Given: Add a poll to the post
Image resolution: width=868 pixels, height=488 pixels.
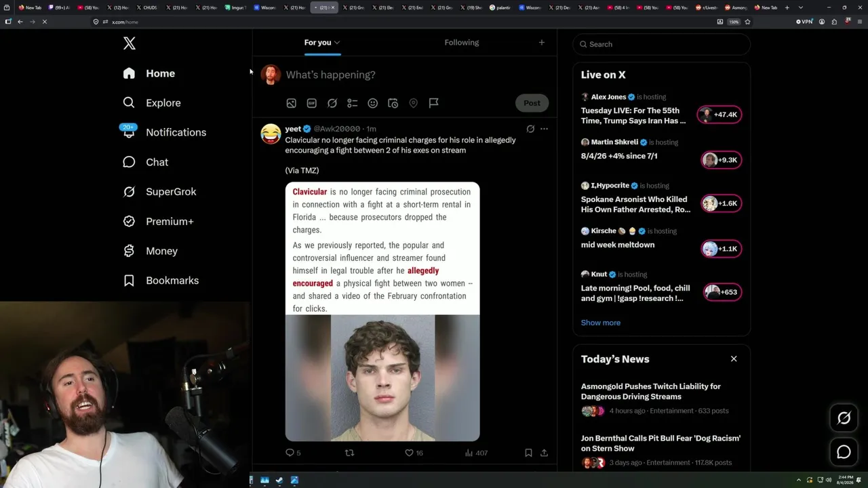Looking at the screenshot, I should pos(352,103).
